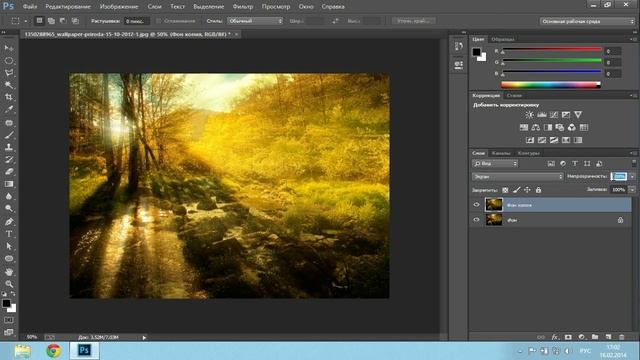Viewport: 640px width, 360px height.
Task: Toggle layer filtering on/off switch
Action: (x=633, y=163)
